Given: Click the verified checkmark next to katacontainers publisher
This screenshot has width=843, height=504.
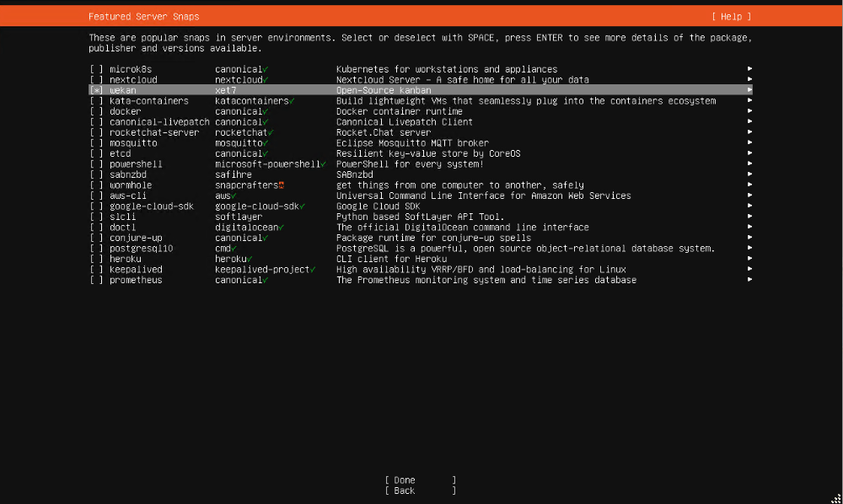Looking at the screenshot, I should click(x=292, y=101).
